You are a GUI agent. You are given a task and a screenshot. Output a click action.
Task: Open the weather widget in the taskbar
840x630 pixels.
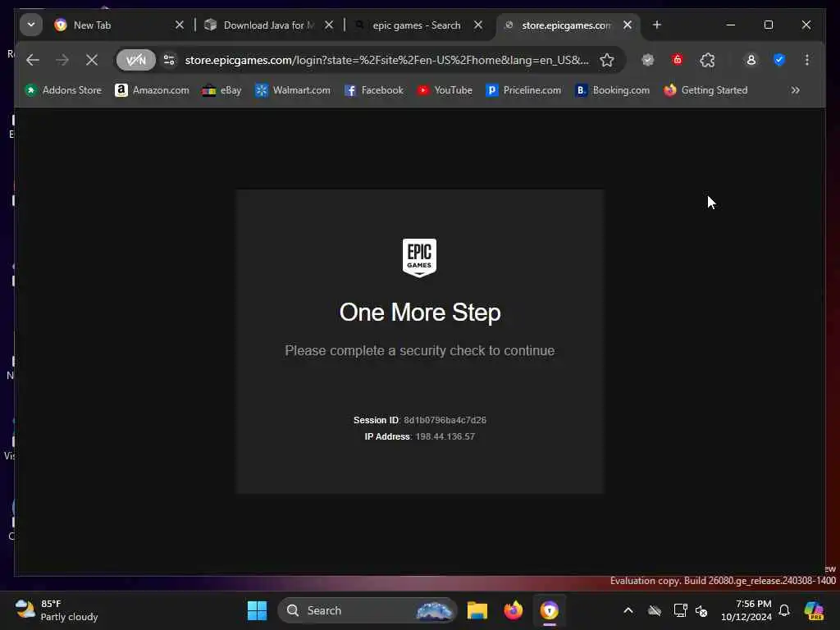[57, 610]
